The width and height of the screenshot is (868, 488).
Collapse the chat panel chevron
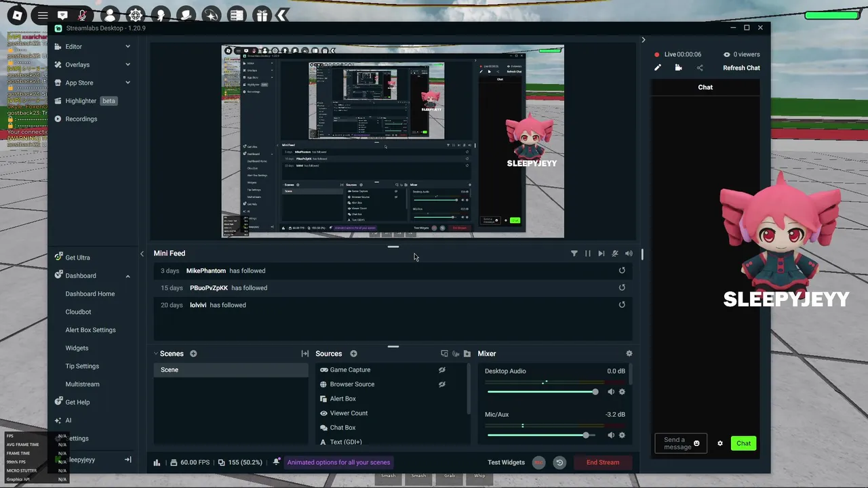click(x=644, y=40)
